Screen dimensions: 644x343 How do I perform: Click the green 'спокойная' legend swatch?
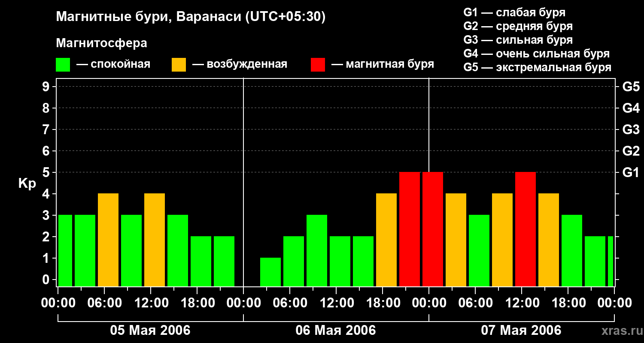click(x=63, y=65)
